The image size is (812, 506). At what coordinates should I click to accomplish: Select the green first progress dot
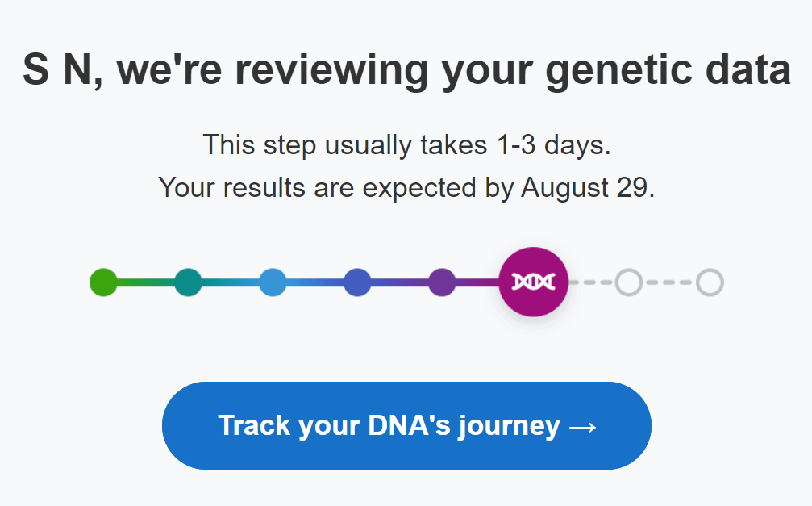tap(103, 282)
